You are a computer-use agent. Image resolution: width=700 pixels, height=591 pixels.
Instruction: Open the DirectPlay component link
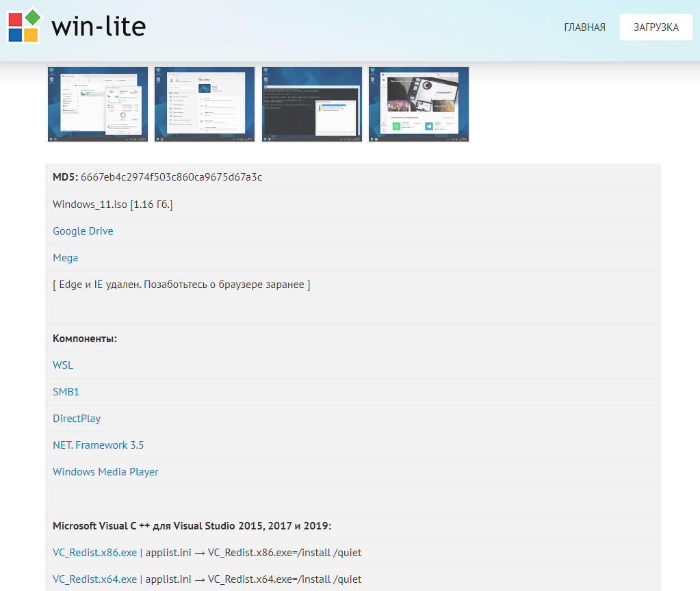coord(77,418)
